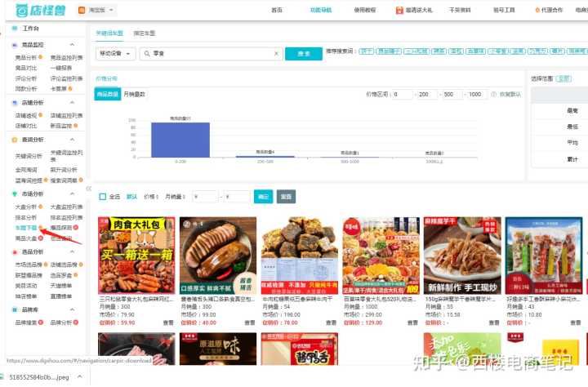Tick the 全店 checkbox
This screenshot has height=387, width=588.
(x=102, y=197)
